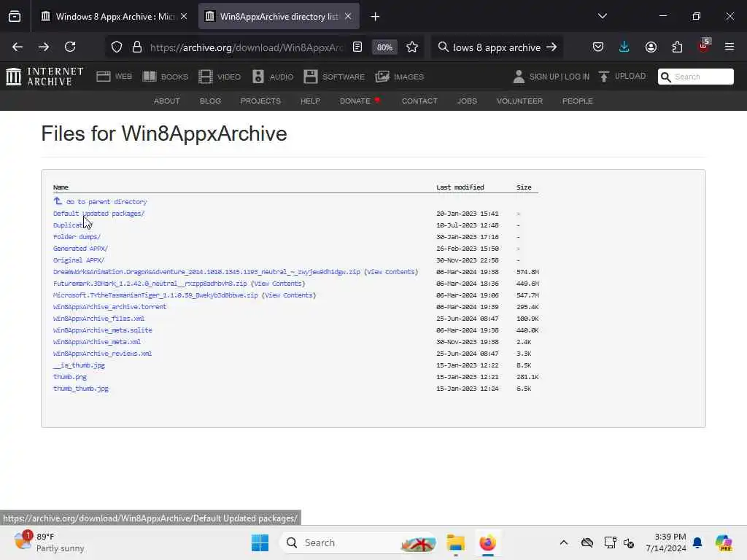This screenshot has width=747, height=560.
Task: Click the site padlock icon
Action: [137, 47]
